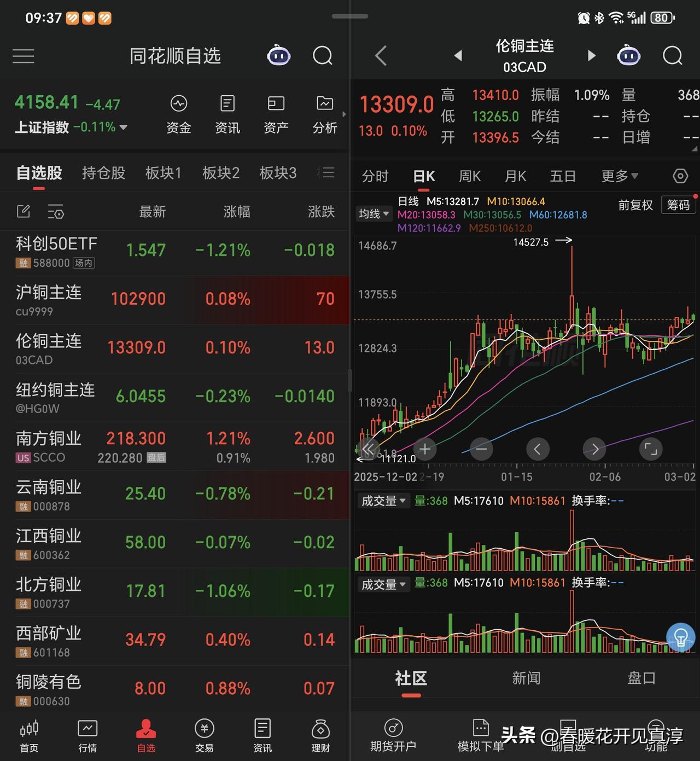Open 云南铜业 000878 row
Screen dimensions: 700x761
[x=175, y=495]
